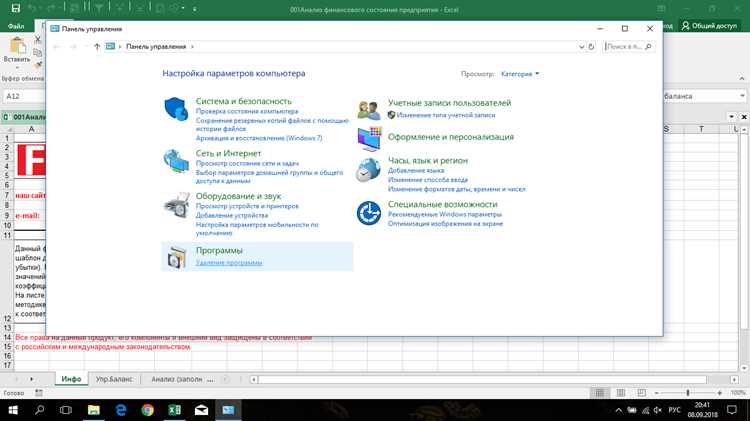Switch Excel to Page Layout view
Image resolution: width=750 pixels, height=421 pixels.
coord(621,393)
